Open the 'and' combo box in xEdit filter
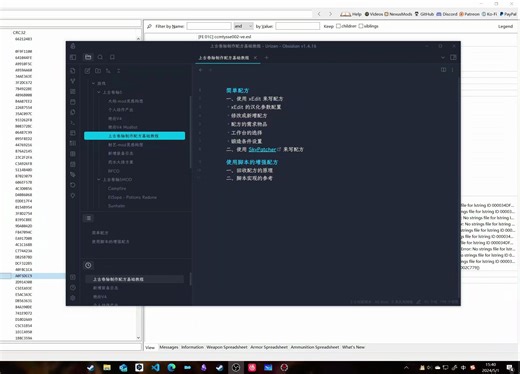The height and width of the screenshot is (374, 520). point(243,26)
